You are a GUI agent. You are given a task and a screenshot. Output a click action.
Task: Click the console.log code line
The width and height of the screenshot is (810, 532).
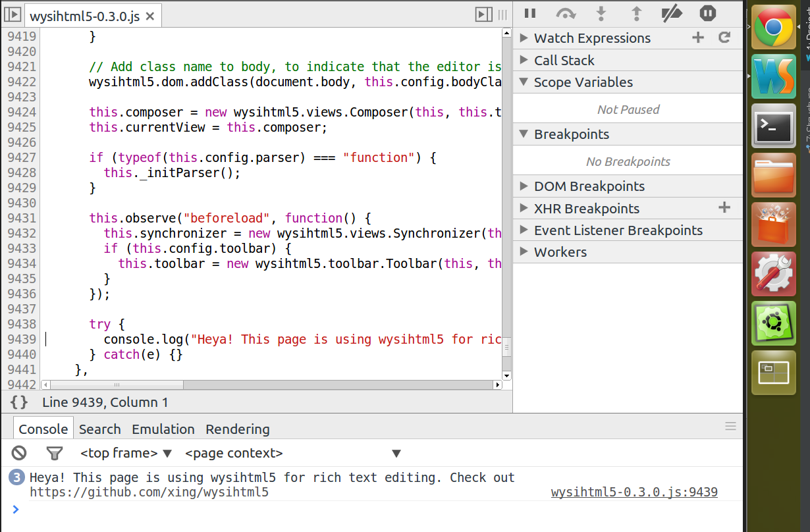pos(303,340)
